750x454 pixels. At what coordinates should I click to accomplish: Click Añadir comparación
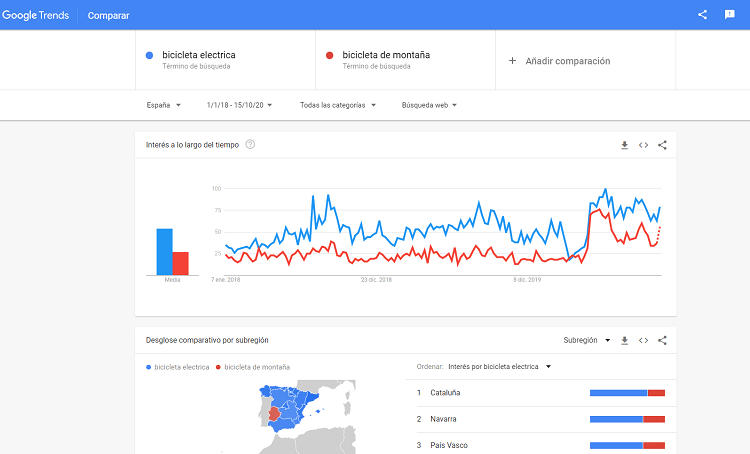pos(568,61)
